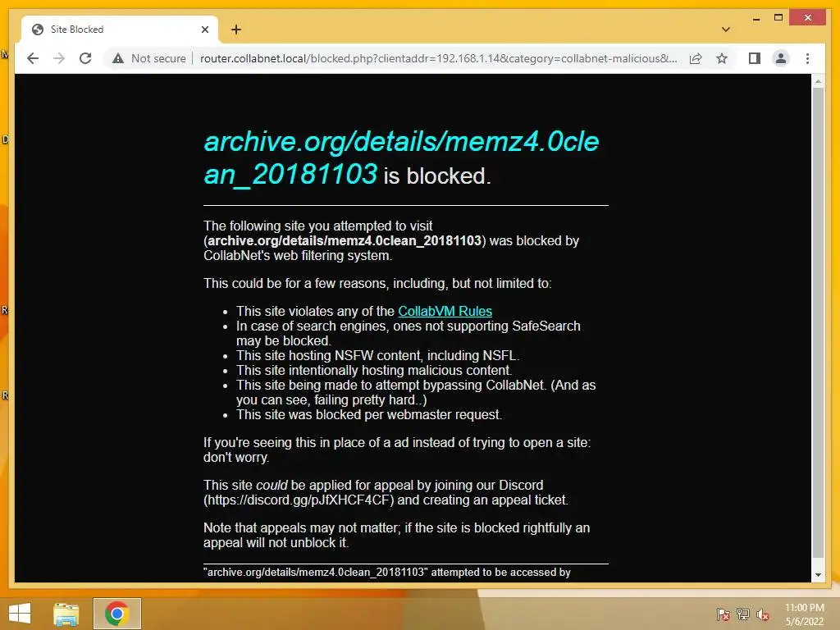The image size is (840, 630).
Task: Bookmark this tab with the star
Action: pos(722,58)
